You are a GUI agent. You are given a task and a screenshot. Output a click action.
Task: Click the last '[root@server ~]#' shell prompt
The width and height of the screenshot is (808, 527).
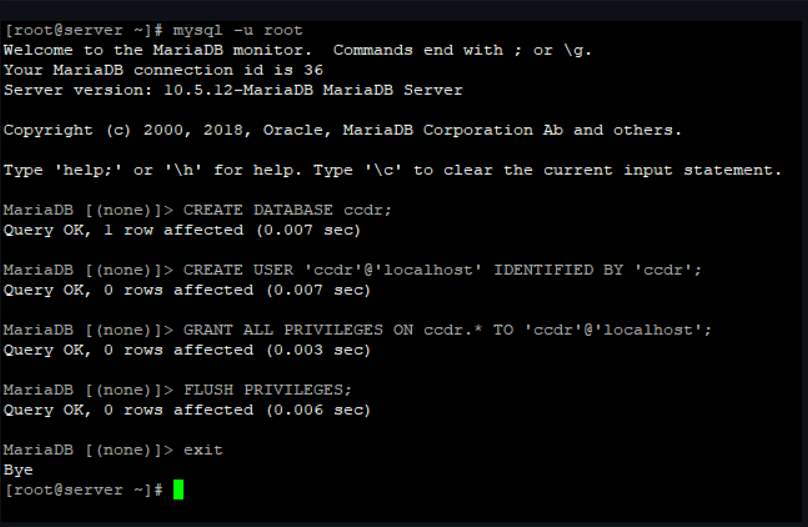[x=83, y=490]
